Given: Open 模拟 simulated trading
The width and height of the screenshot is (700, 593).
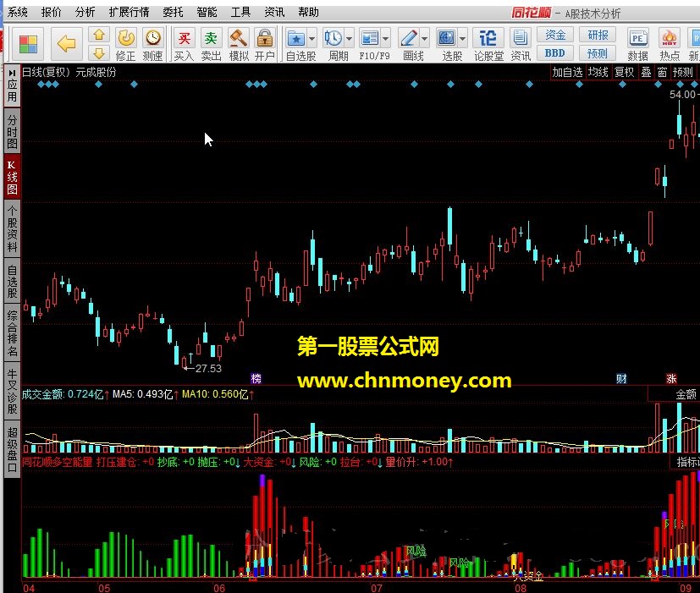Looking at the screenshot, I should pyautogui.click(x=239, y=44).
